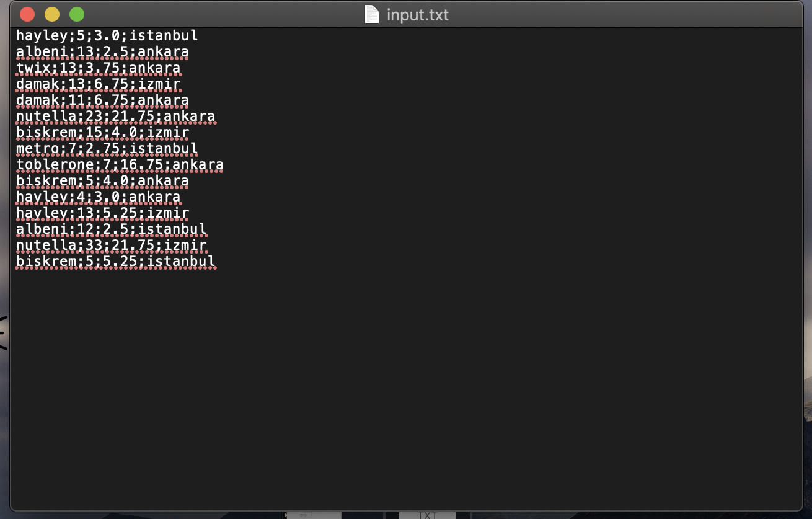Click the last line biskrem;5;5.25;istanbul
The height and width of the screenshot is (519, 812).
(116, 261)
